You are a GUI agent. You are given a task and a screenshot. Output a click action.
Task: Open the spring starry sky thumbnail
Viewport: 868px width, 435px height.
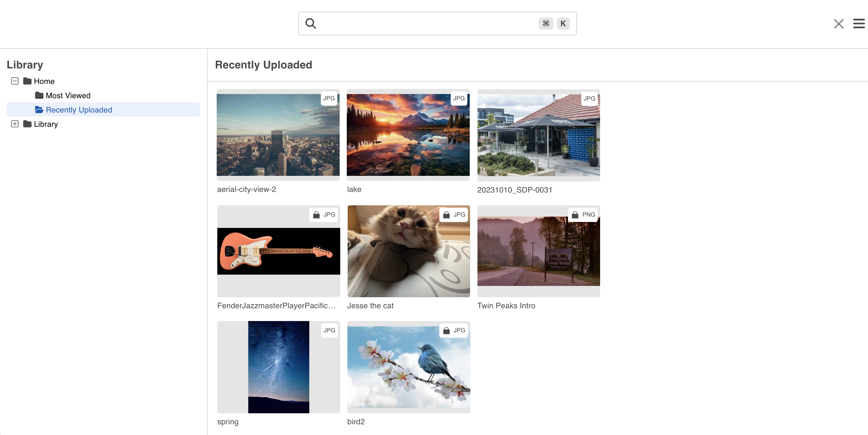pyautogui.click(x=278, y=367)
